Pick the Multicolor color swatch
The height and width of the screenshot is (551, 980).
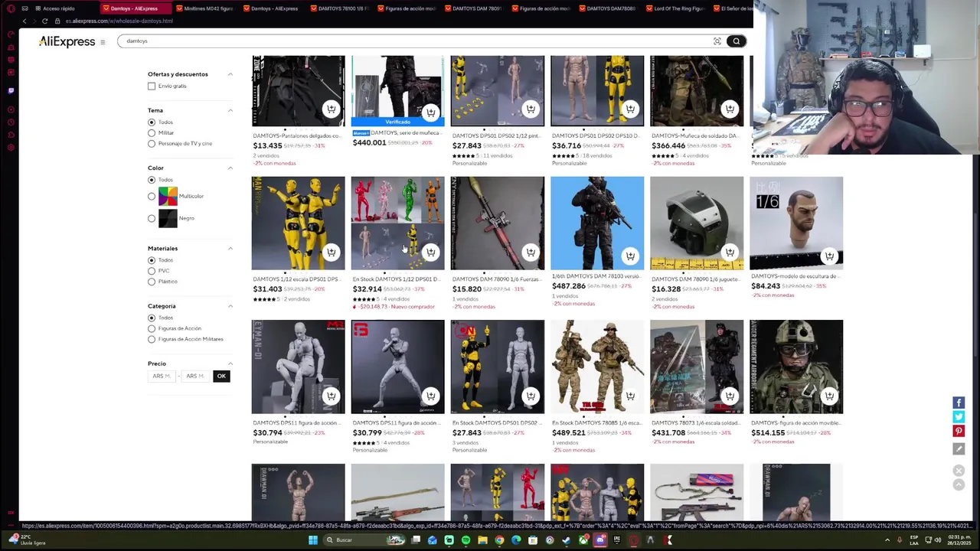(x=168, y=197)
